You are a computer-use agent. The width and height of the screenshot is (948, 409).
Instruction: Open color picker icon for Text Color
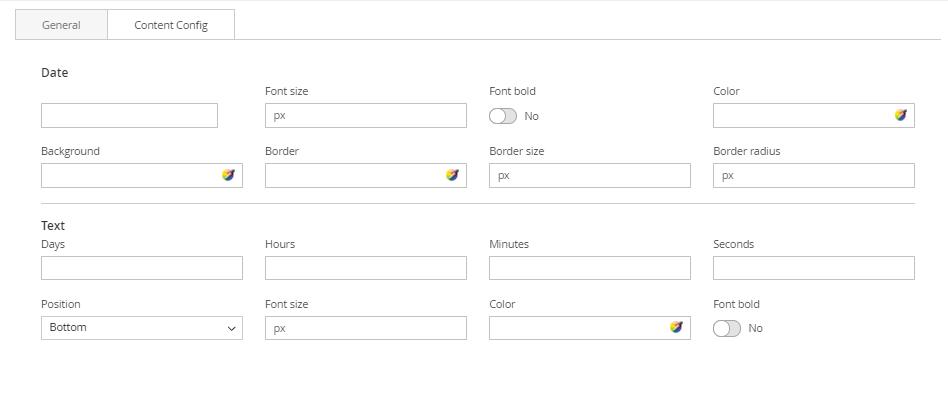676,327
